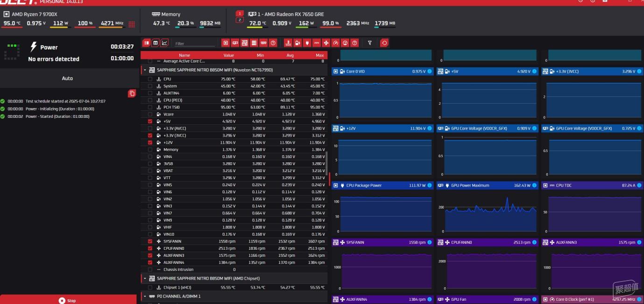This screenshot has width=644, height=304.
Task: Copy the test log to clipboard
Action: click(132, 94)
